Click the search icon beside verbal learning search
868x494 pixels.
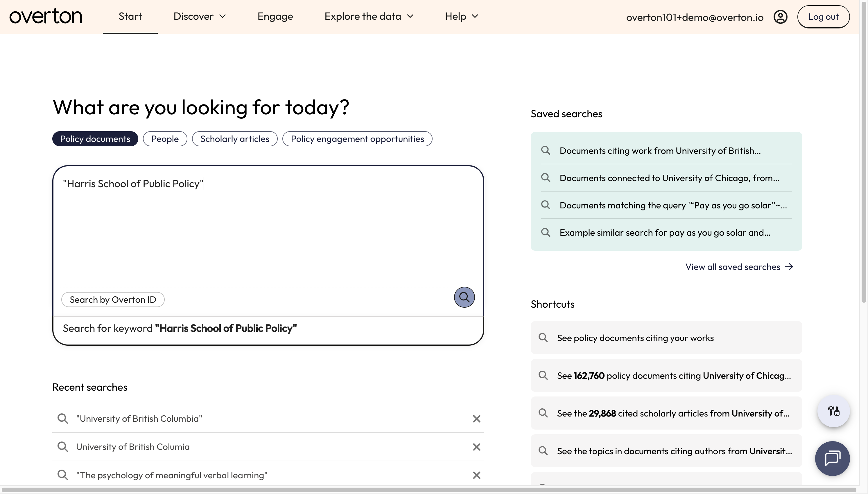pos(62,475)
